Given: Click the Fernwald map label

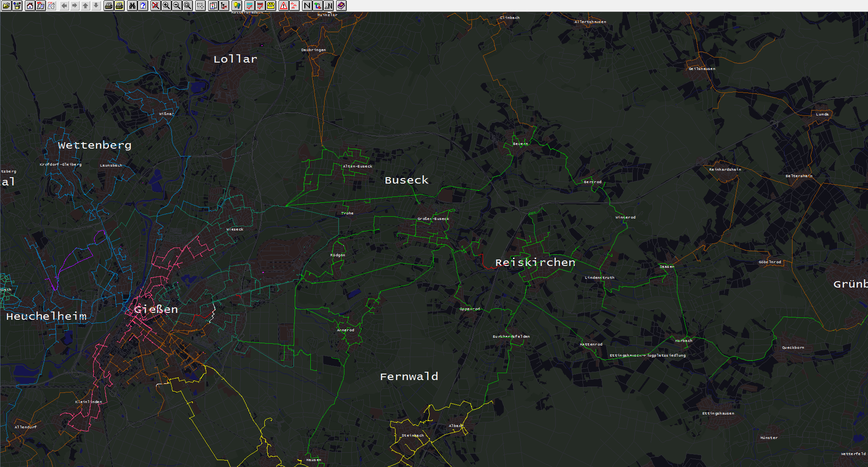Looking at the screenshot, I should [409, 377].
